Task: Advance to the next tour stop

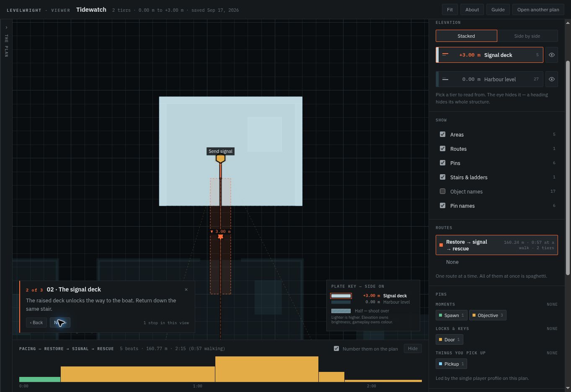Action: (60, 322)
